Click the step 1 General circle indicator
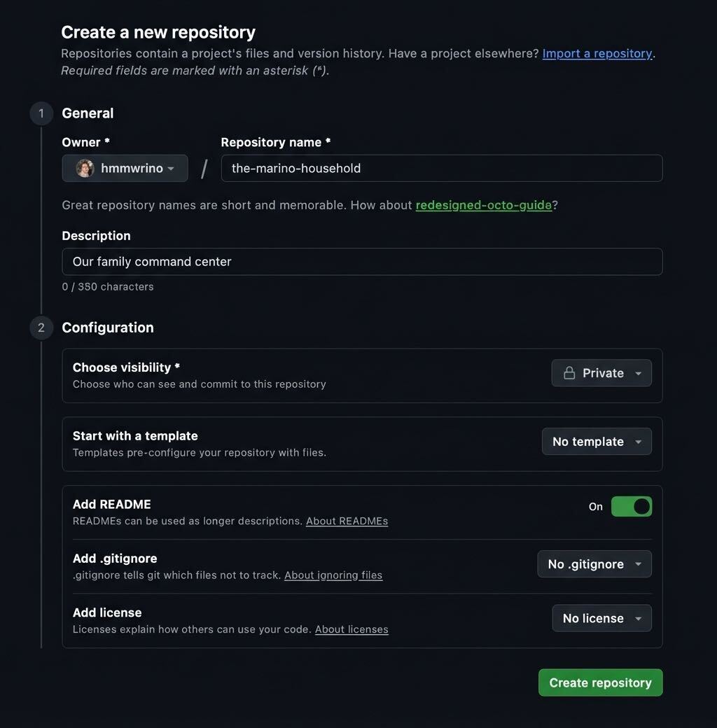 41,113
